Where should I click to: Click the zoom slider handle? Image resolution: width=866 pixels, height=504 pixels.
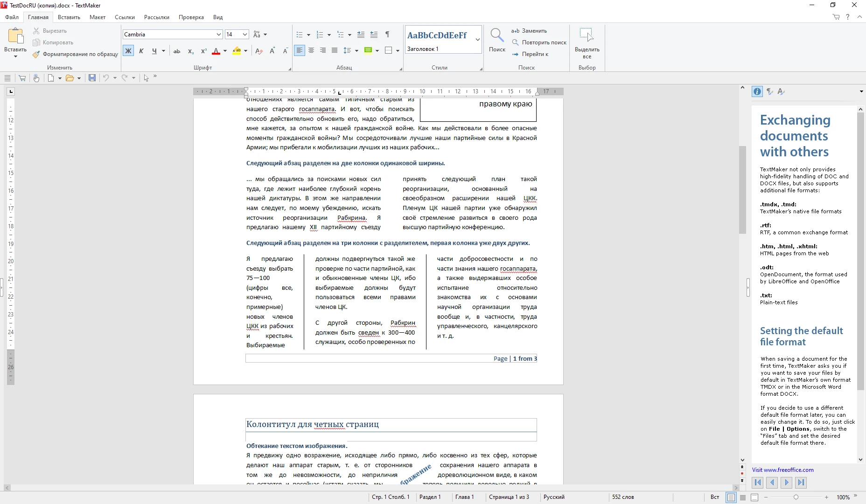coord(796,497)
